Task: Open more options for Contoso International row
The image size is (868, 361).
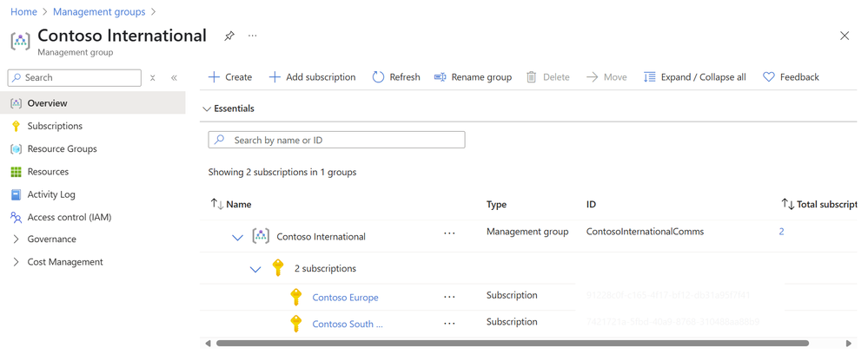Action: (449, 233)
